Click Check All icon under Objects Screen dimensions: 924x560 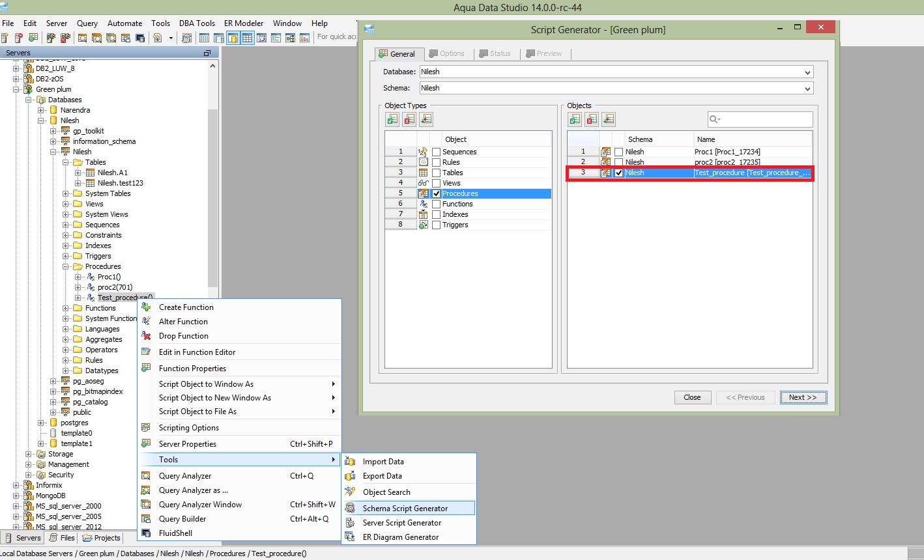point(575,119)
